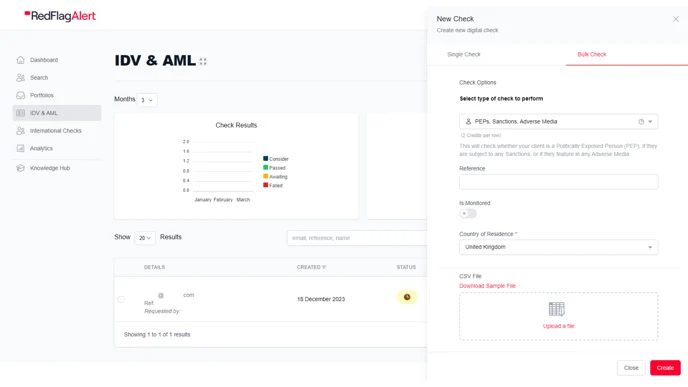Select IDV & AML sidebar item

click(x=57, y=113)
